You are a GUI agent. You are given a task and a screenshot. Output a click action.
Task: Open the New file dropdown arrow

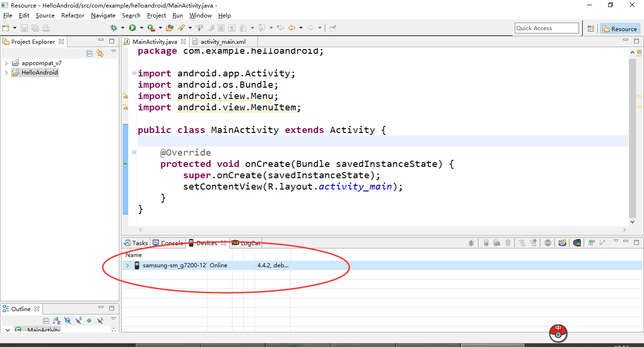(x=15, y=28)
